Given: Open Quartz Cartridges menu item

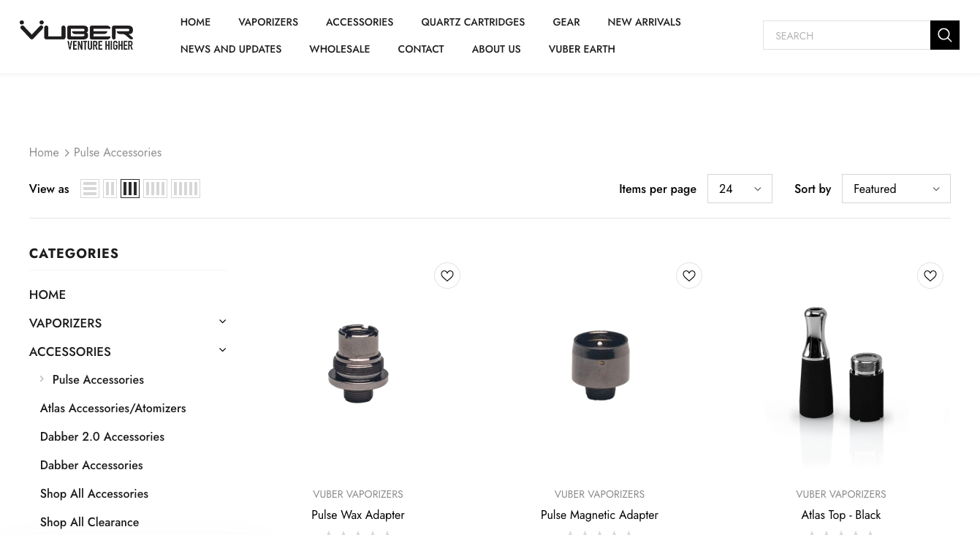Looking at the screenshot, I should (473, 22).
